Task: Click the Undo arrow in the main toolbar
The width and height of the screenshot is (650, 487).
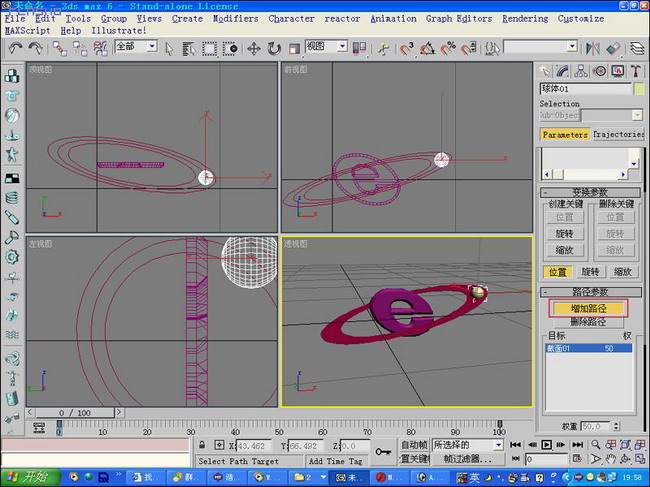Action: click(15, 48)
